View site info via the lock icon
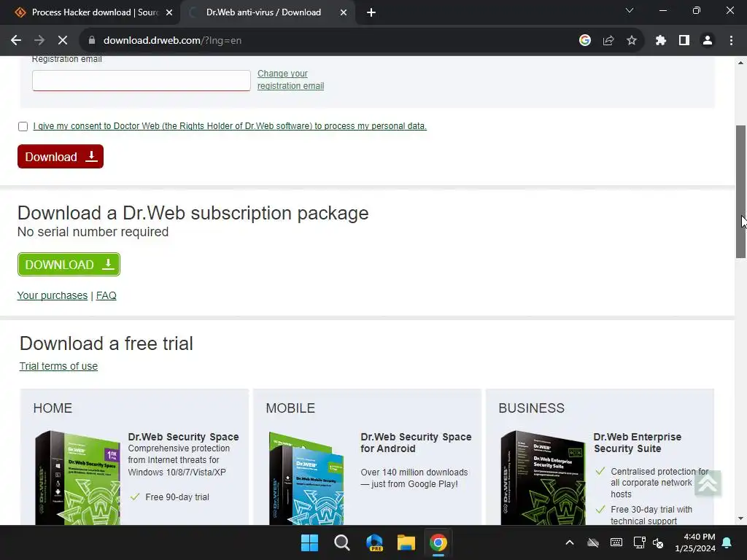This screenshot has width=747, height=560. pos(92,41)
